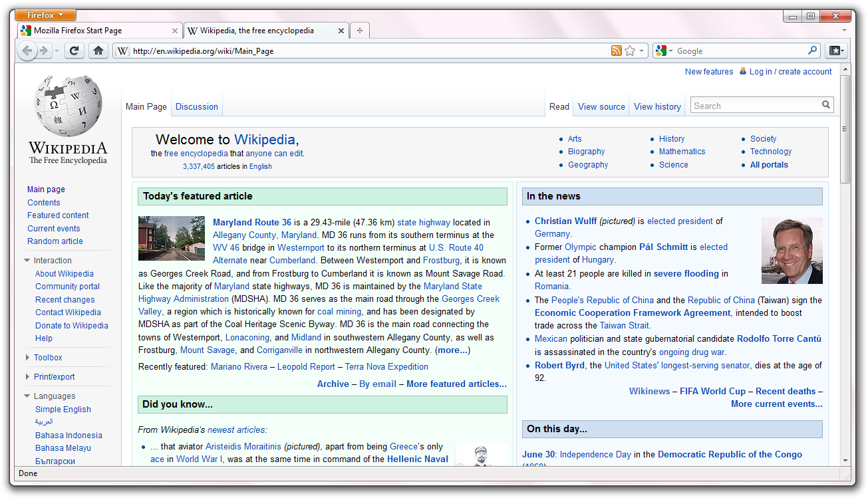Screen dimensions: 868x498
Task: Select the Main Page tab
Action: point(146,106)
